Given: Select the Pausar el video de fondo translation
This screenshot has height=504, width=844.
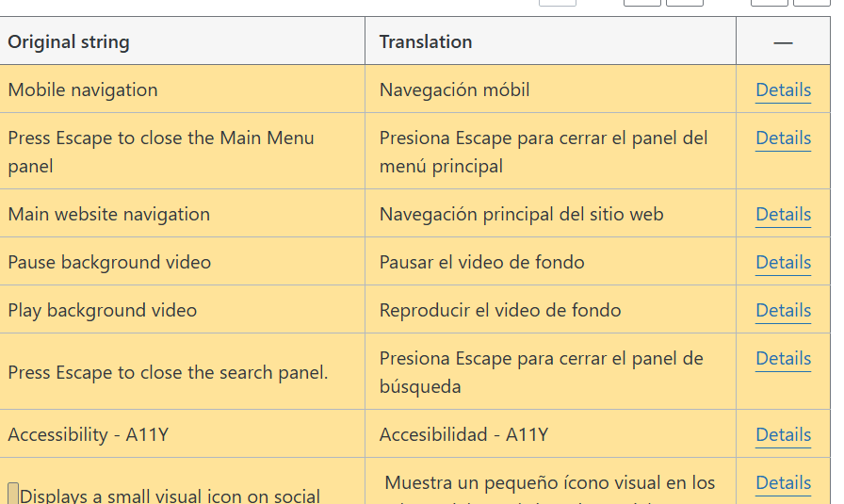Looking at the screenshot, I should pyautogui.click(x=481, y=262).
